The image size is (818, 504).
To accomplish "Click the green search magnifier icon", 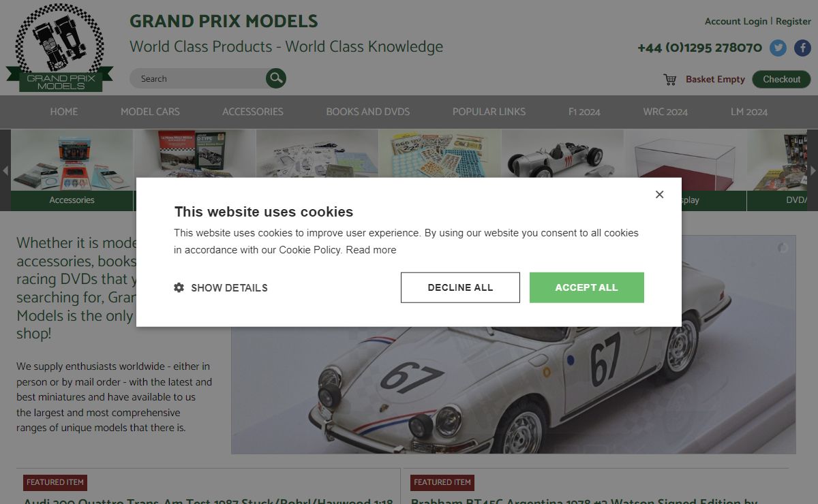I will click(x=276, y=78).
